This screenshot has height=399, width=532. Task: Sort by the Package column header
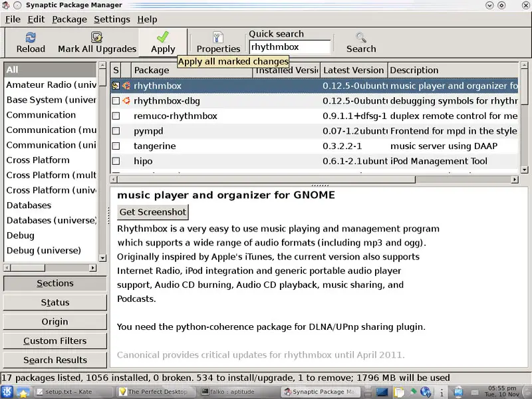(192, 70)
